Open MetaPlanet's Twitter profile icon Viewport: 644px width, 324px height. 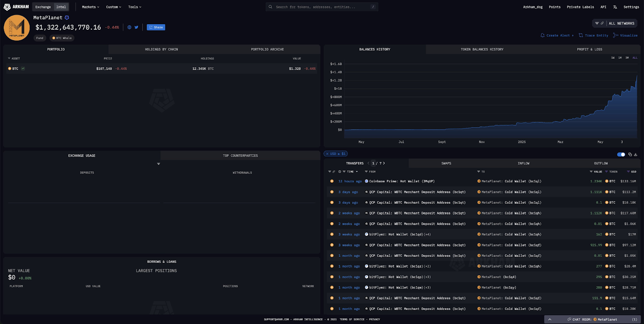coord(136,27)
